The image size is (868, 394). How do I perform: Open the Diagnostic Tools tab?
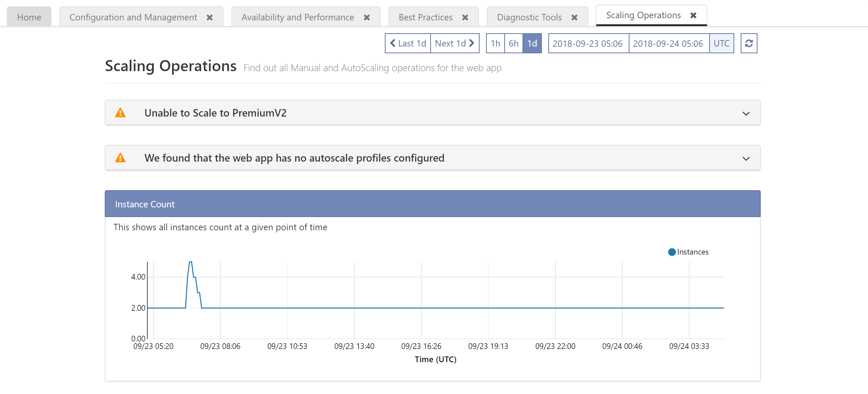(x=529, y=18)
